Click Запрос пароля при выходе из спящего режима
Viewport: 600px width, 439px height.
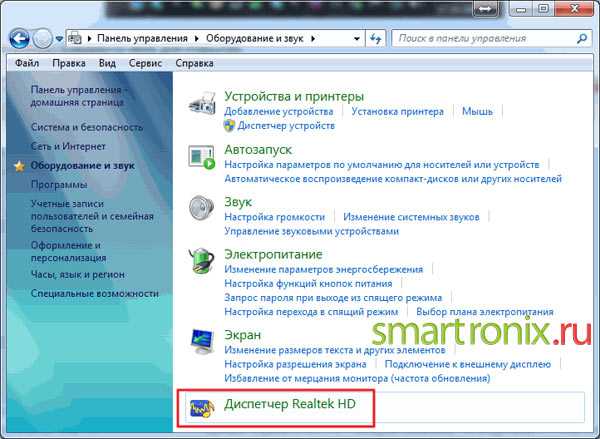click(x=333, y=298)
